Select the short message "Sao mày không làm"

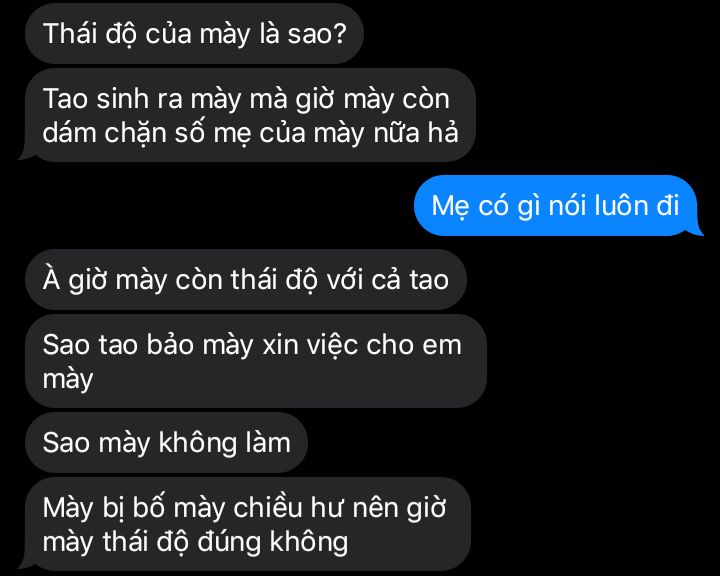166,443
